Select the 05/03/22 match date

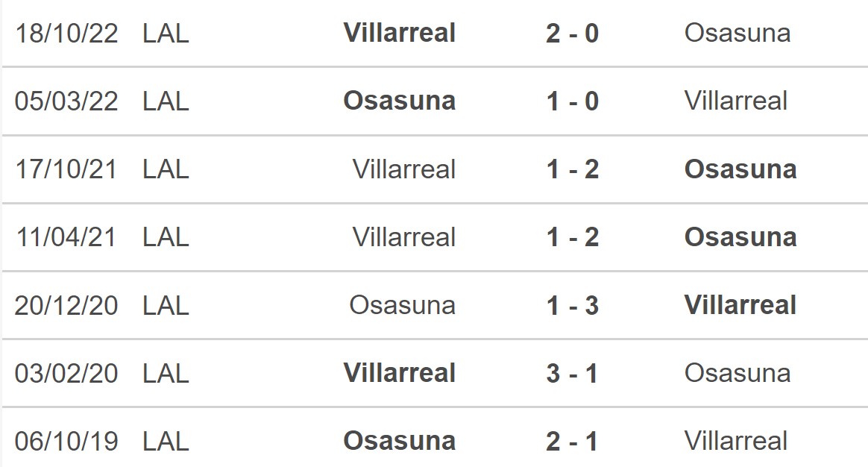click(x=66, y=101)
